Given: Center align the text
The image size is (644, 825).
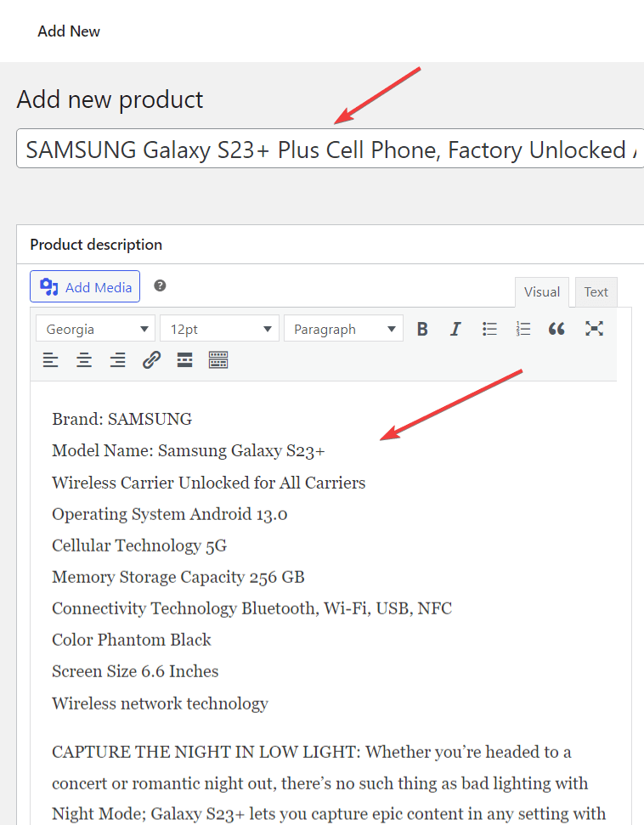Looking at the screenshot, I should pos(84,360).
